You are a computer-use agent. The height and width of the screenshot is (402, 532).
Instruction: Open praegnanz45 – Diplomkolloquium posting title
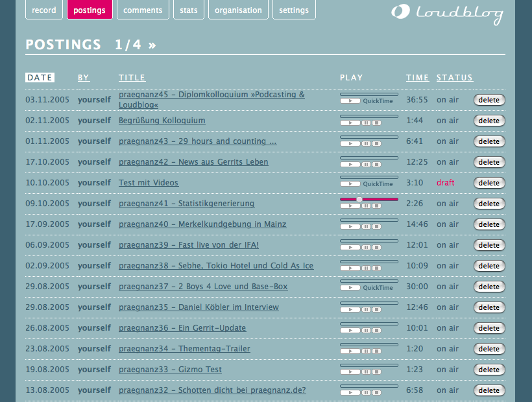212,100
